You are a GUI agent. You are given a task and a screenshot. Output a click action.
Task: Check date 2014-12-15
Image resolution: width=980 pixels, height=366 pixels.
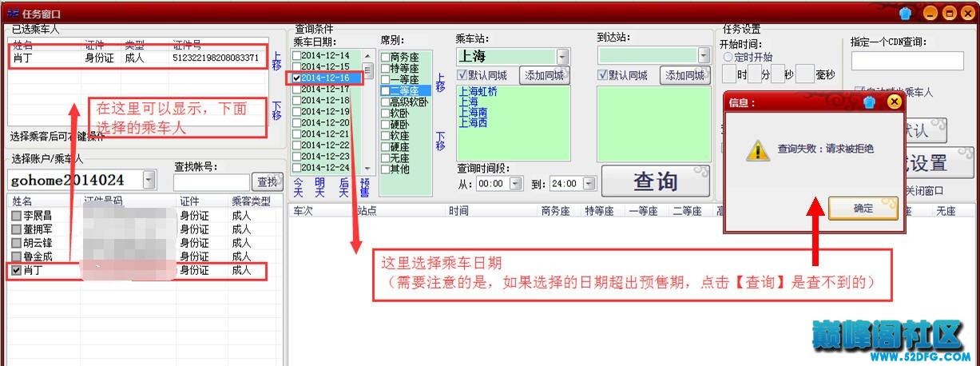coord(297,67)
